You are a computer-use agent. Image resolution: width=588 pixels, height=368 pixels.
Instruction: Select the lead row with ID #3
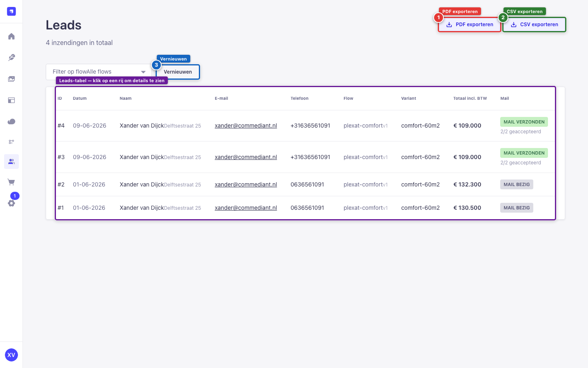305,157
